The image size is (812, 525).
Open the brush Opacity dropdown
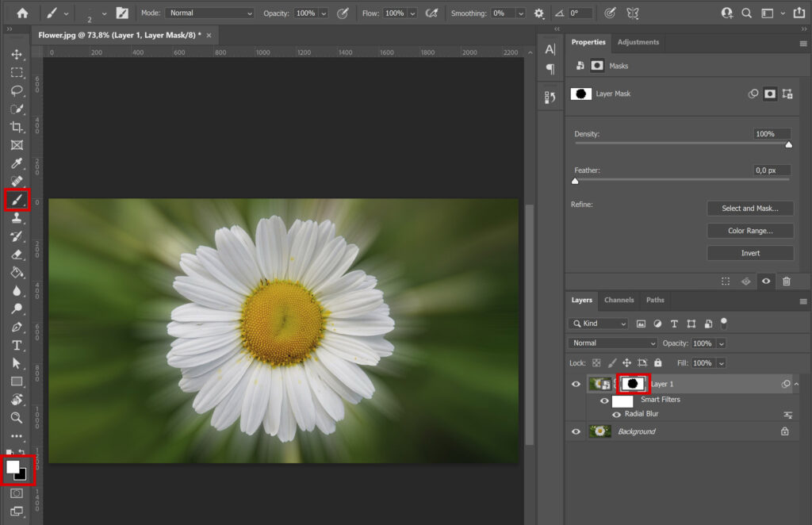point(324,13)
